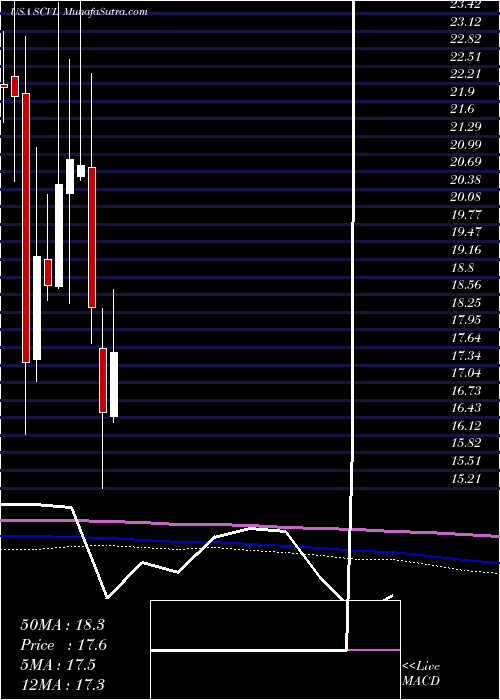Click the 23.42 price axis label

pos(466,5)
